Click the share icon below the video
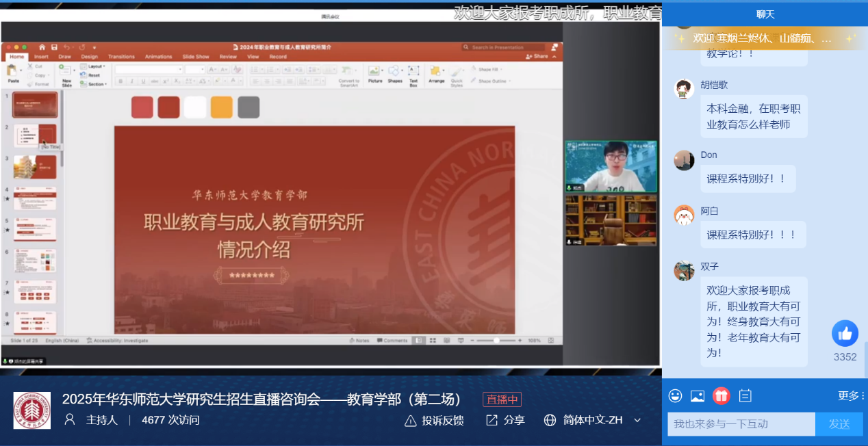Screen dimensions: 868x446 [492, 420]
